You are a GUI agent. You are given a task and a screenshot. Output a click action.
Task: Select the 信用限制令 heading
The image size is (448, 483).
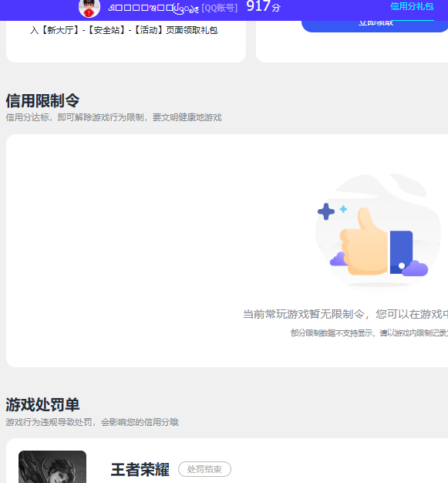pyautogui.click(x=42, y=101)
